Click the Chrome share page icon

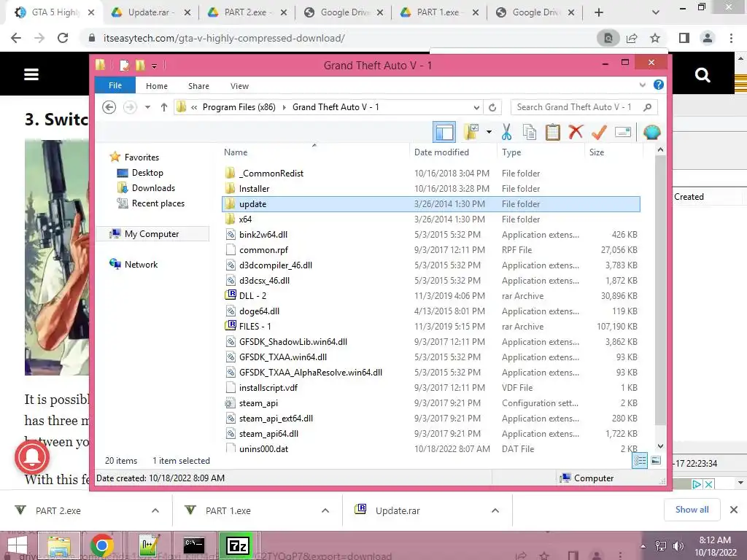click(x=632, y=38)
